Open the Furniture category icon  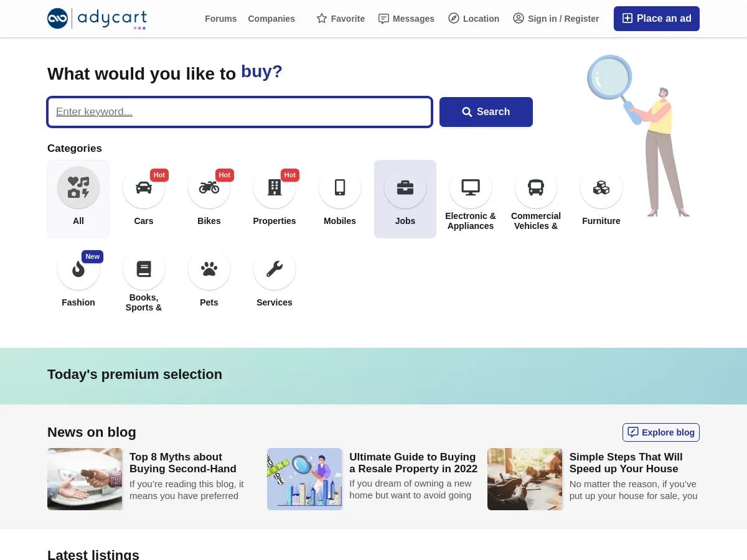(601, 187)
